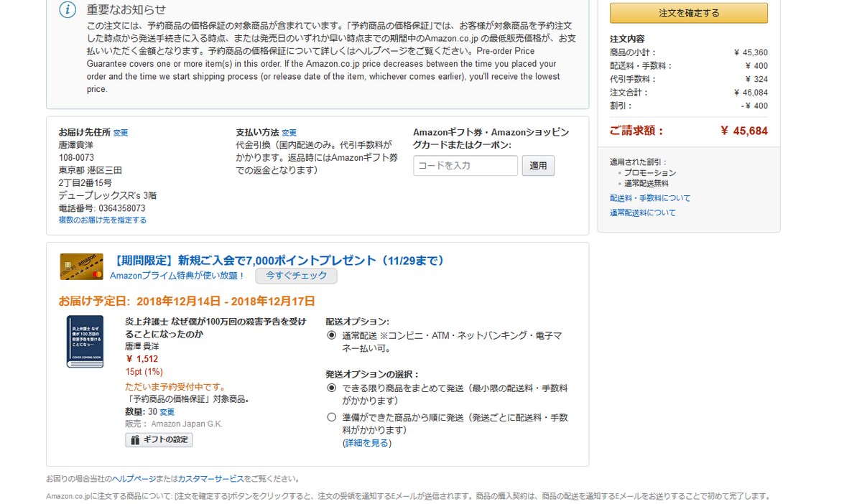
Task: Open 複数のお届け先を指定する link
Action: (x=103, y=220)
